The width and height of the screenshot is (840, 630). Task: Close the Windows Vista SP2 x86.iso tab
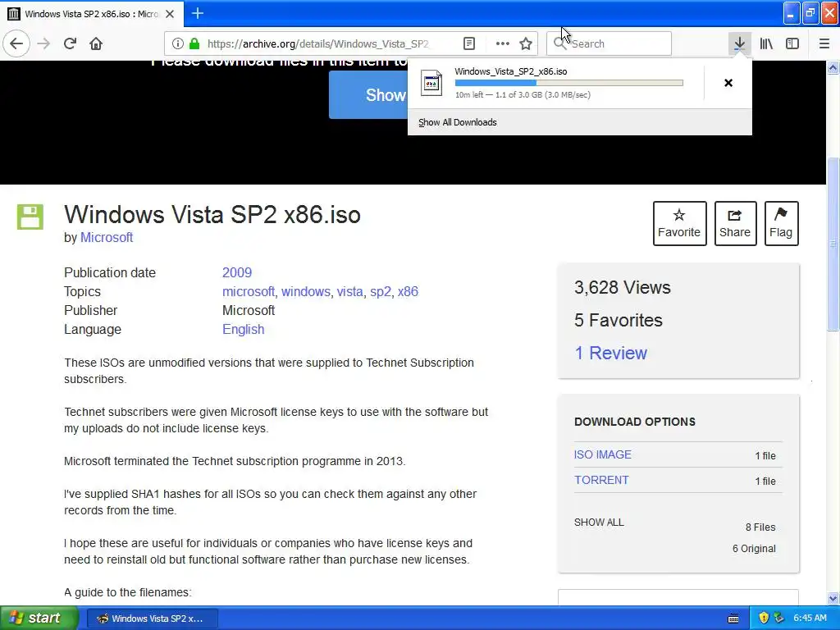tap(170, 14)
